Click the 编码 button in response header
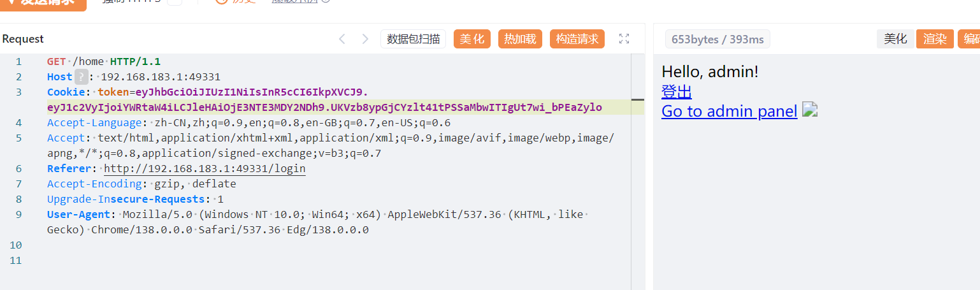 pos(969,39)
